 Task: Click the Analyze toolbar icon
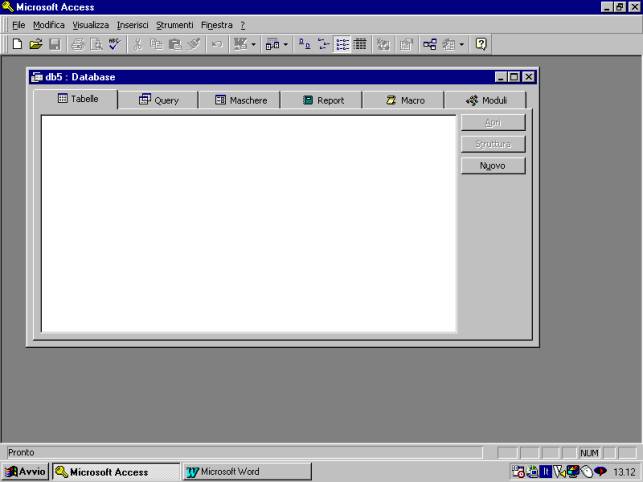click(x=272, y=44)
